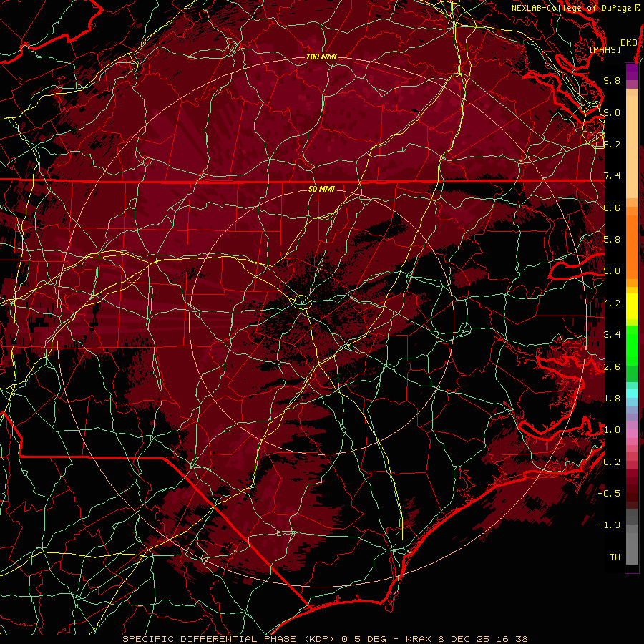Viewport: 644px width, 644px height.
Task: Click the 5.0 value on the color scale
Action: click(x=612, y=271)
